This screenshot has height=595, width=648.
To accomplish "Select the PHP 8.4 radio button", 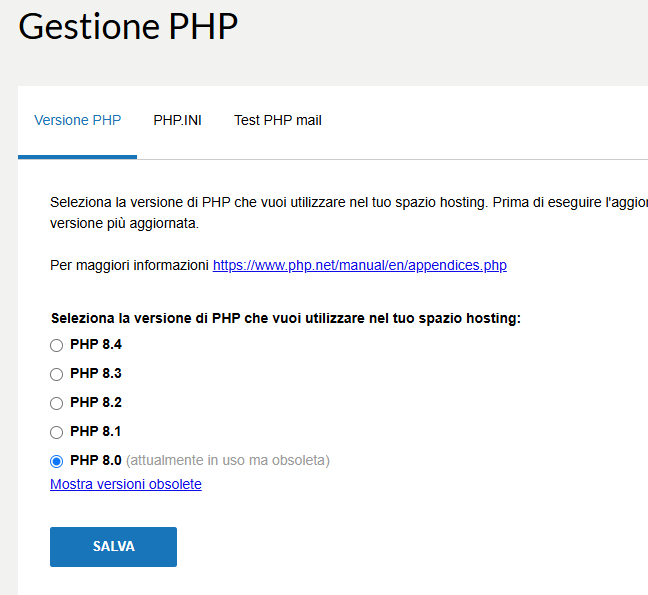I will [x=56, y=345].
